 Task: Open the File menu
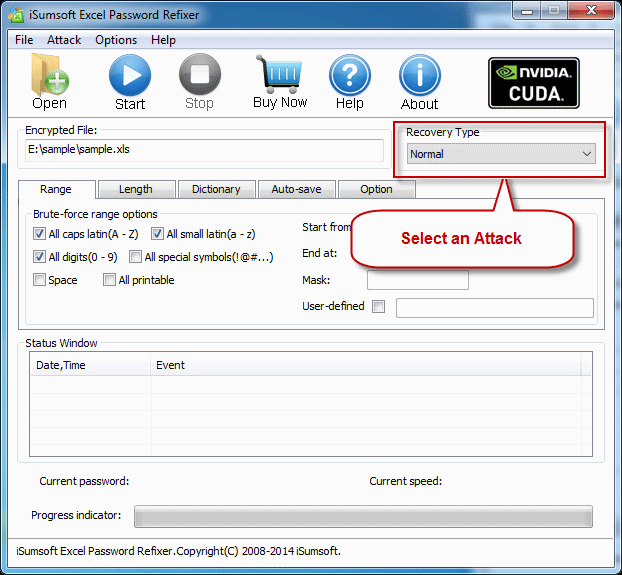[24, 40]
